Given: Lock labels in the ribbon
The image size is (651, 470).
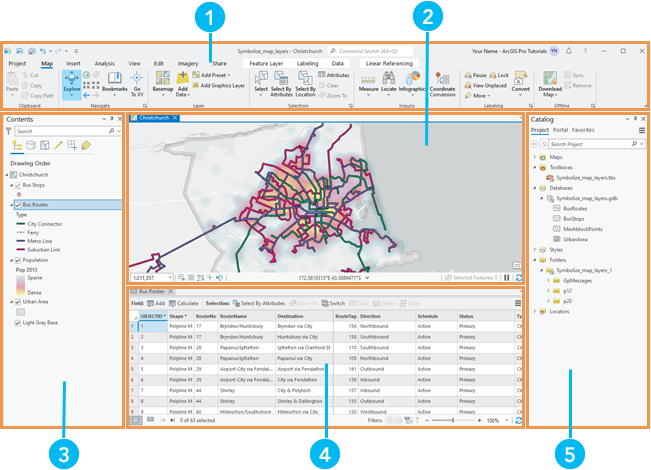Looking at the screenshot, I should tap(499, 75).
